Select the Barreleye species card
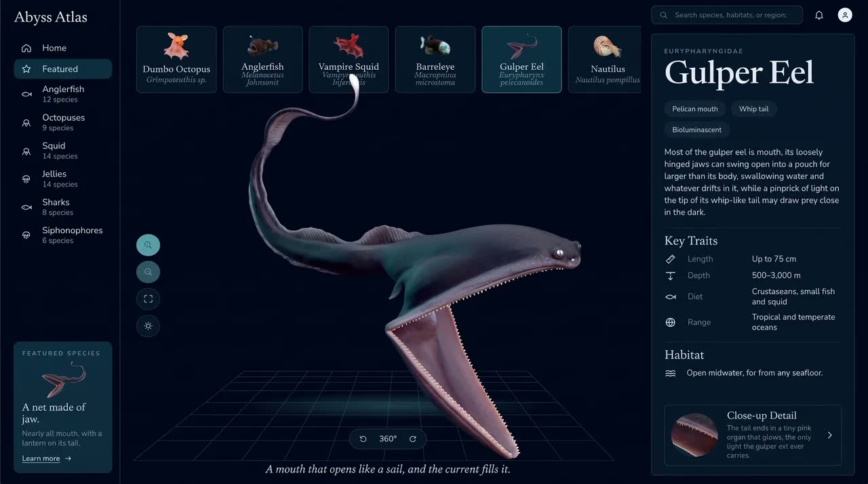The height and width of the screenshot is (484, 868). (x=435, y=60)
